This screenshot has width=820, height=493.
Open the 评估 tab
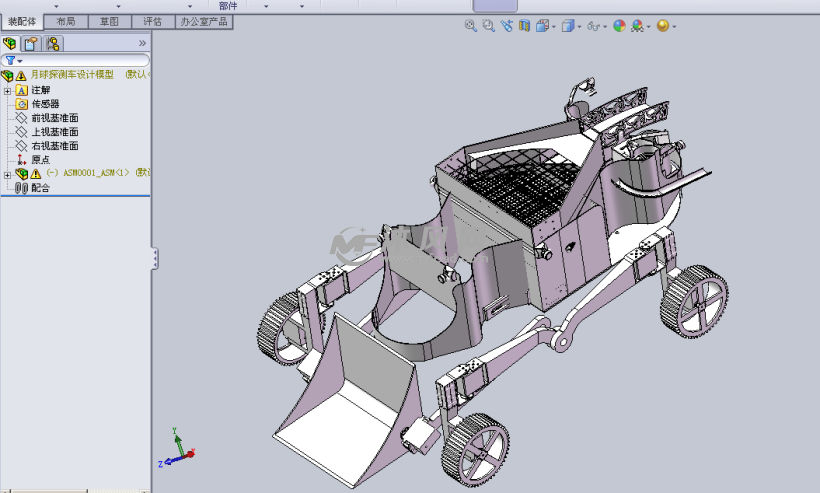pos(152,21)
